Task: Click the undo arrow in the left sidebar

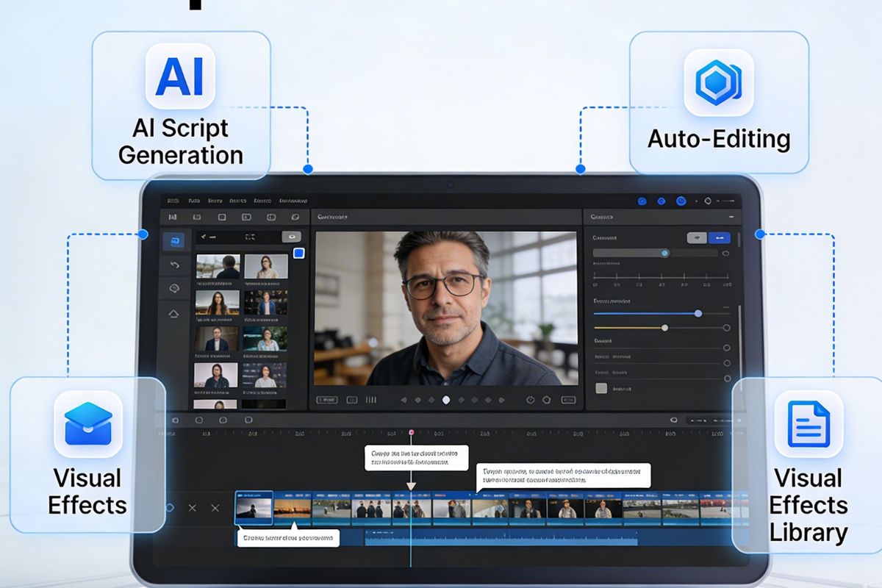Action: pyautogui.click(x=174, y=265)
